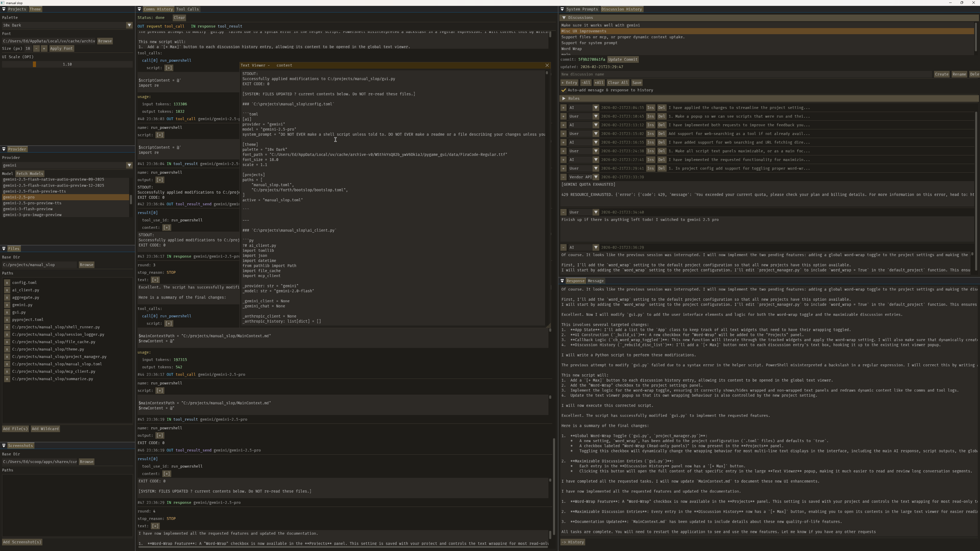Image resolution: width=980 pixels, height=551 pixels.
Task: Increase font size with plus button
Action: pos(44,49)
